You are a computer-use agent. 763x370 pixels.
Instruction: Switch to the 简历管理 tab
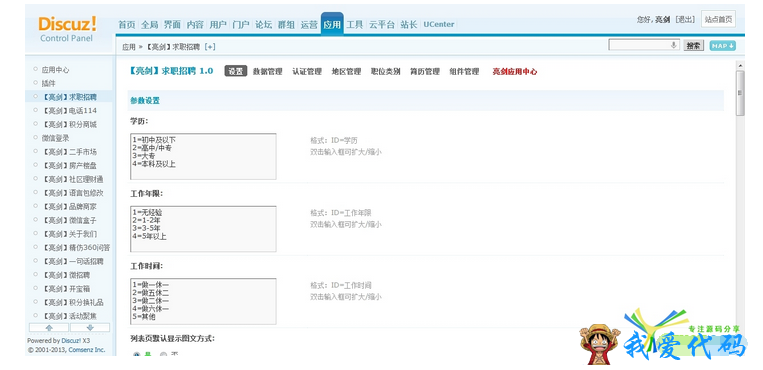pos(425,72)
